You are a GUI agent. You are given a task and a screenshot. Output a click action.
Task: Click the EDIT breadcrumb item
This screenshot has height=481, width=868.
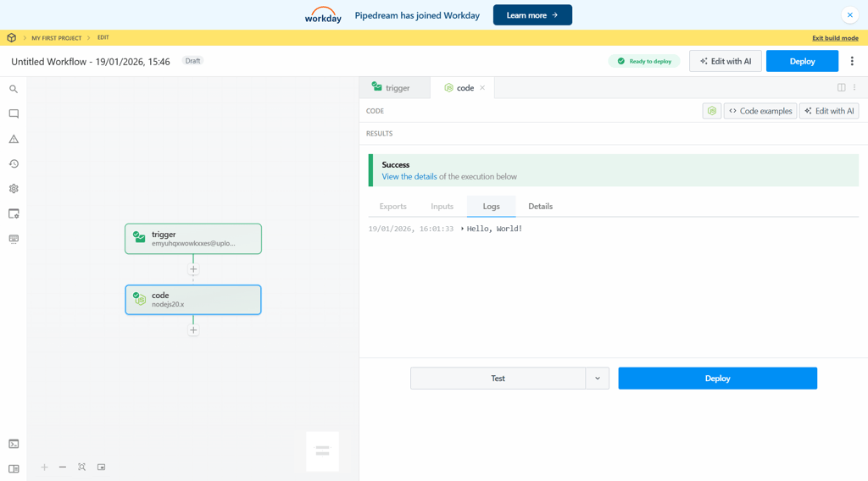tap(103, 37)
